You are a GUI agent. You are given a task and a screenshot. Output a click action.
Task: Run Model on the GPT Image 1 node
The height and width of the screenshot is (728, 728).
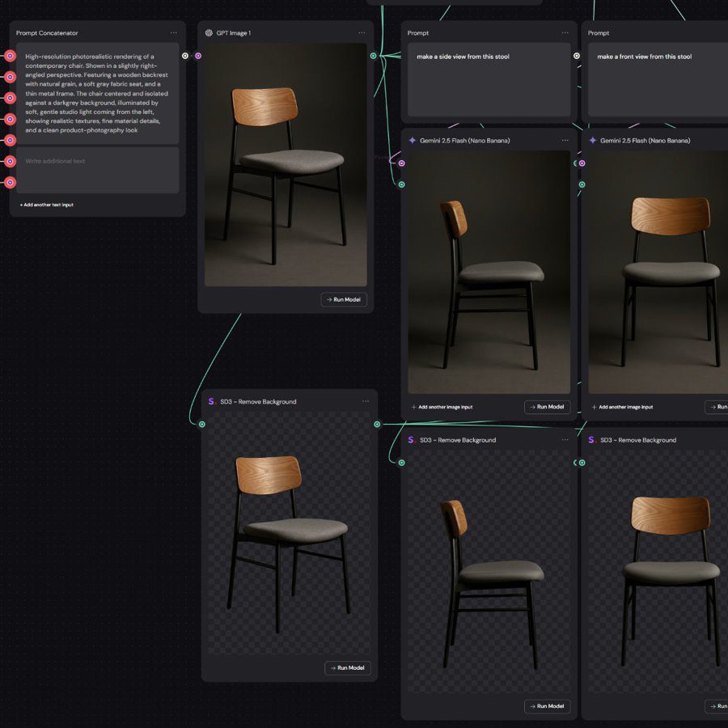click(344, 299)
